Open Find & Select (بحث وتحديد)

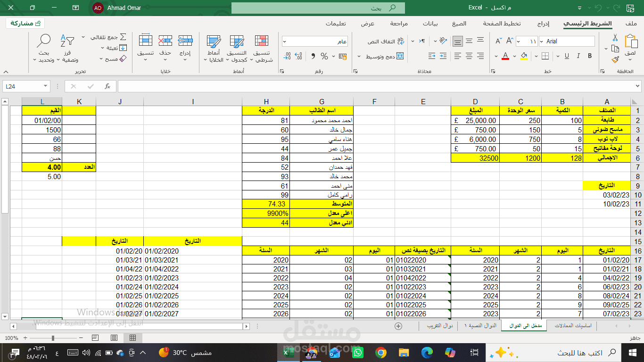coord(44,48)
